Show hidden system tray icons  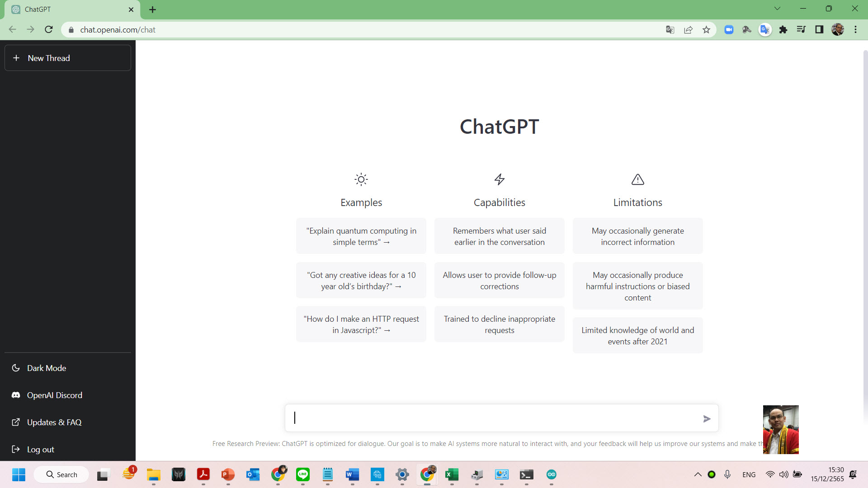(x=698, y=474)
